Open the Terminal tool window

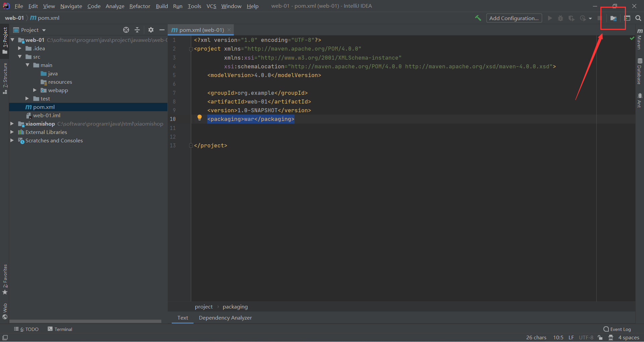pyautogui.click(x=60, y=329)
